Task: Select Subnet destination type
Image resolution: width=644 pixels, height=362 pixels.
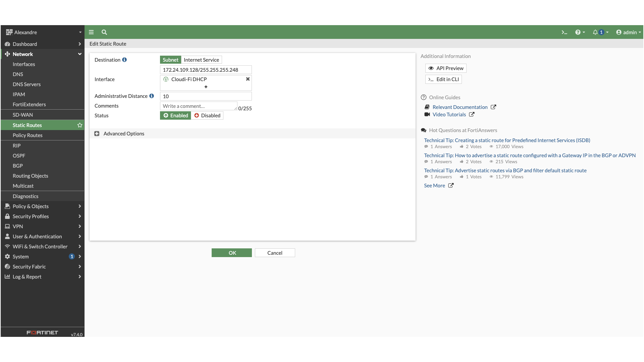Action: click(170, 60)
